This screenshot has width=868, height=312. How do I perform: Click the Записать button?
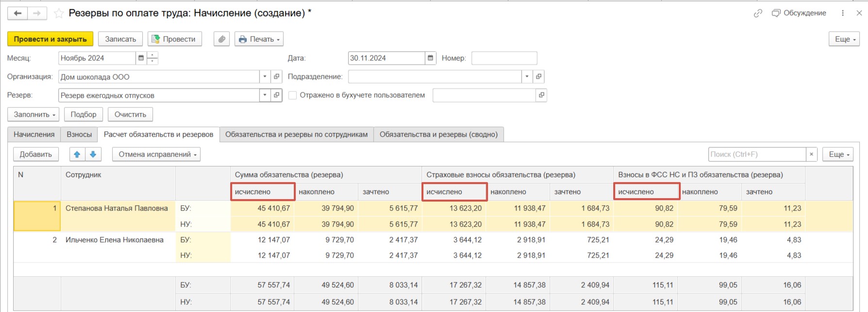tap(120, 39)
